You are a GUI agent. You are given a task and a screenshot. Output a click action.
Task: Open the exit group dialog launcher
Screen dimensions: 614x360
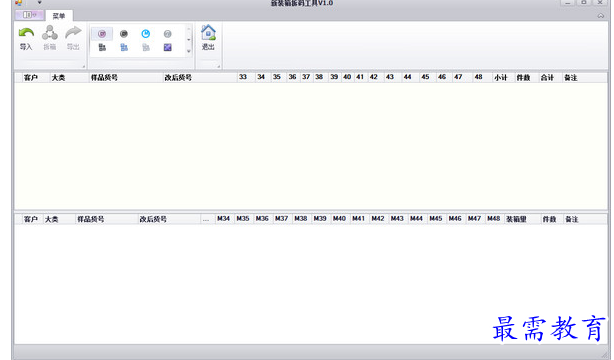click(219, 66)
